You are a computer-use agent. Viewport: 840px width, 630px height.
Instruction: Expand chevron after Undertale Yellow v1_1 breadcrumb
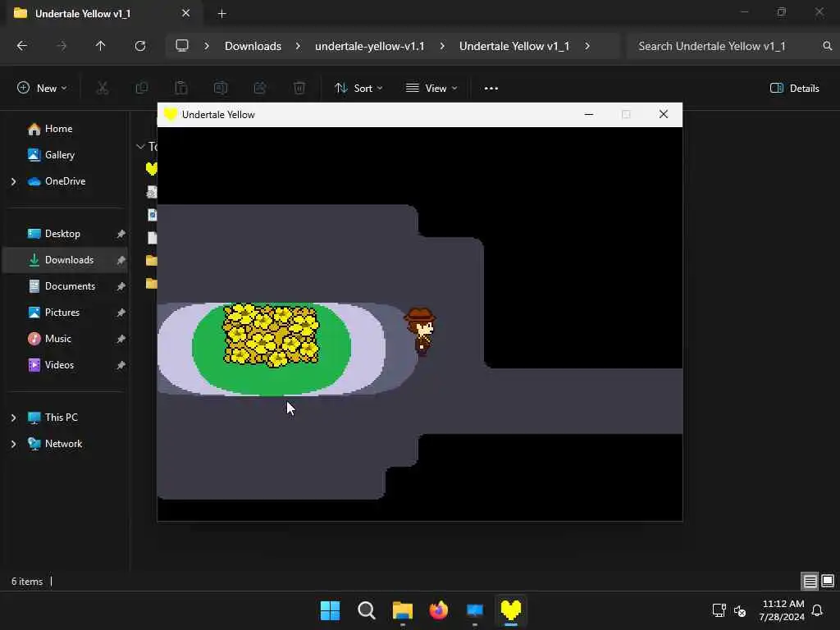click(587, 46)
